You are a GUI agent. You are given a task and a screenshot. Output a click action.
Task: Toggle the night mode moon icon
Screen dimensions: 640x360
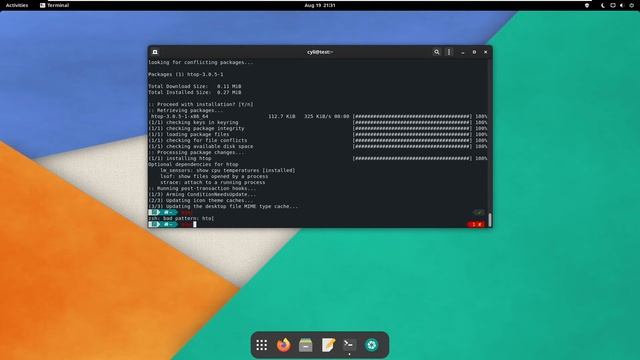coord(603,5)
